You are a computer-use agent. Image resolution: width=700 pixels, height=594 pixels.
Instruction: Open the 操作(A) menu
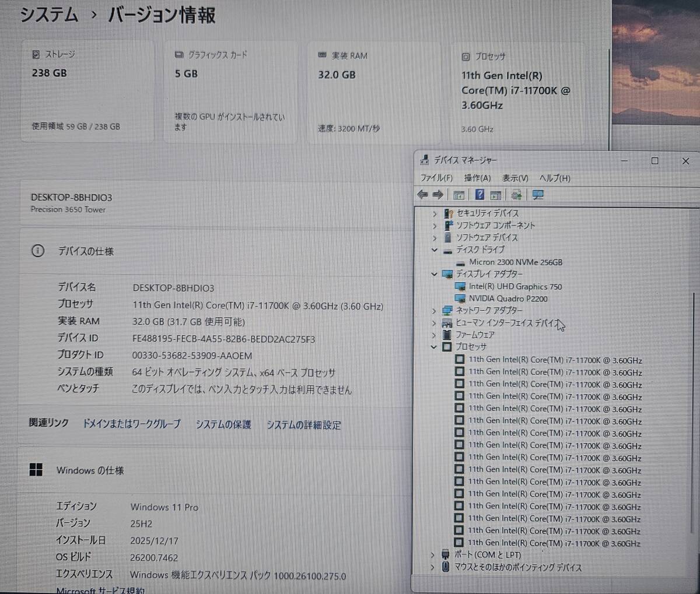click(x=477, y=178)
